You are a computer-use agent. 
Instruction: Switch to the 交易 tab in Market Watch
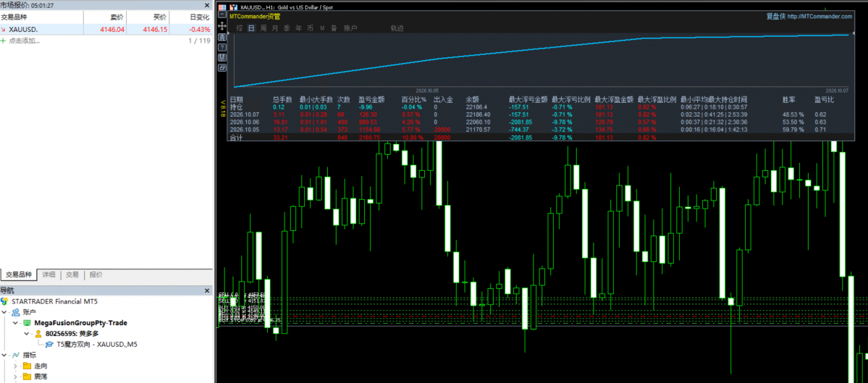tap(72, 274)
